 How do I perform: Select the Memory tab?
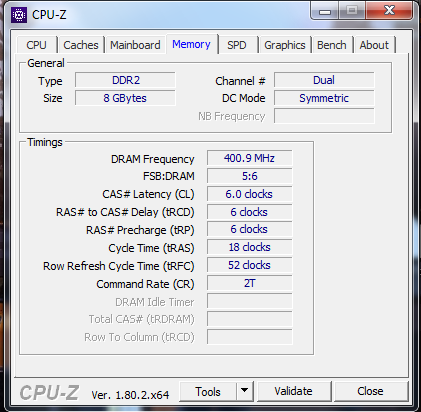point(192,44)
